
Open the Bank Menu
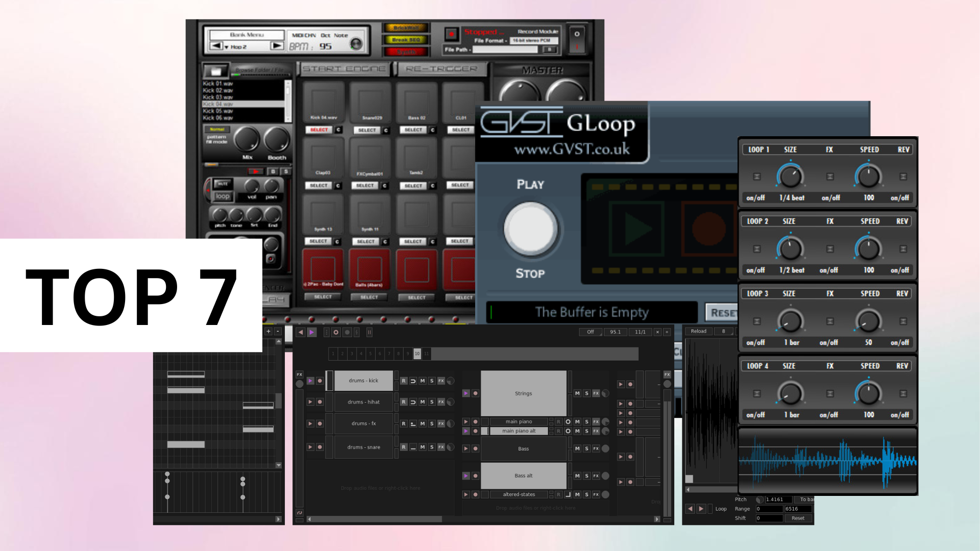(247, 35)
